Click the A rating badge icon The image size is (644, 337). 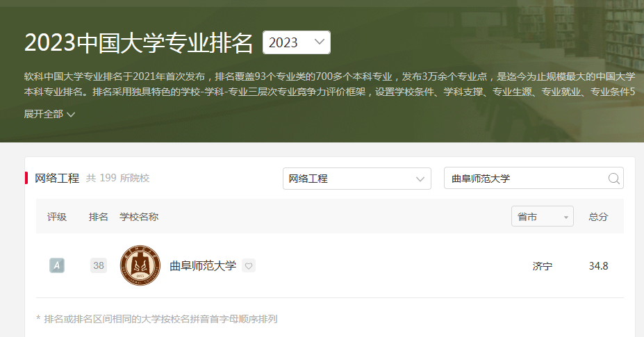pyautogui.click(x=57, y=265)
